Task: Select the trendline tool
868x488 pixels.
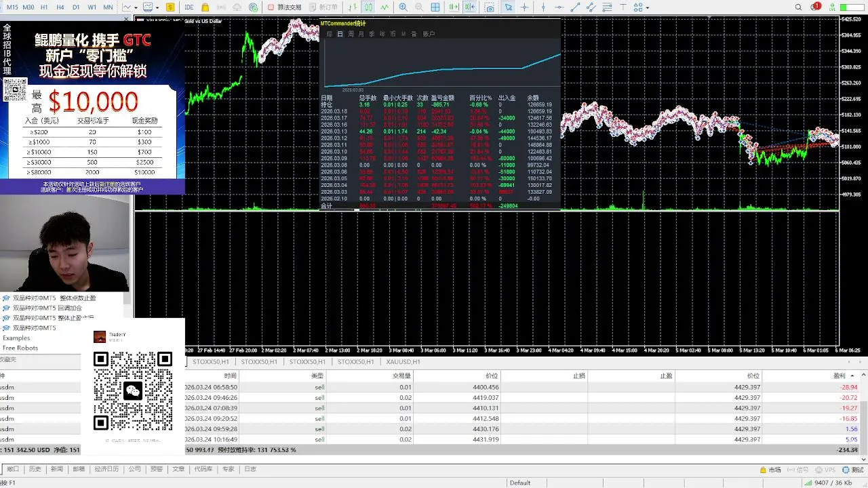Action: pos(575,7)
